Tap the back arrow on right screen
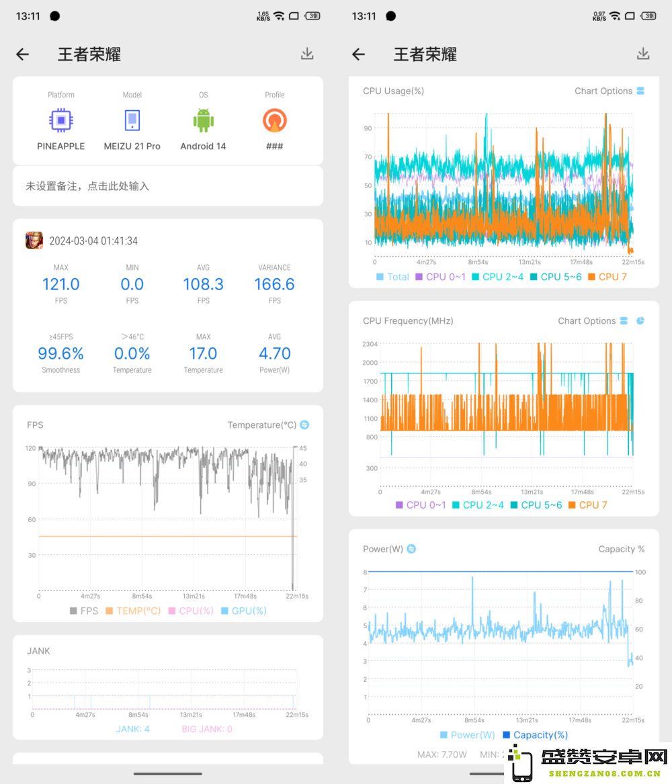 (358, 54)
